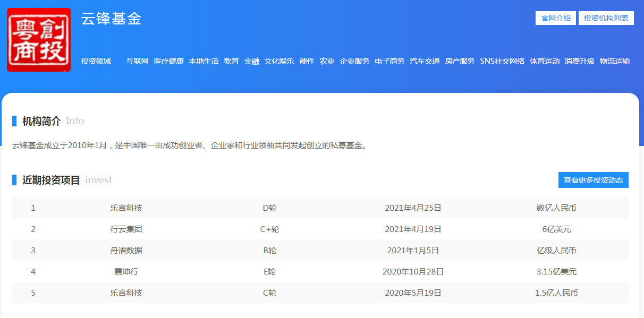Open the 官网介绍 button

556,18
